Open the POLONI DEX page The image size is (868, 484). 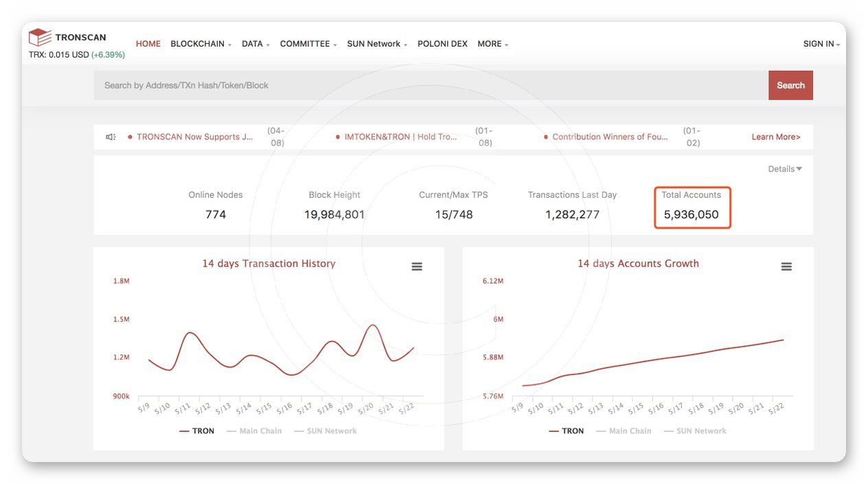pos(442,44)
